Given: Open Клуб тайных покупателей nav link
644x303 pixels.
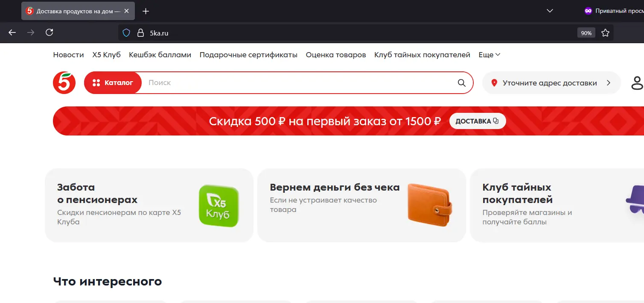Looking at the screenshot, I should click(x=422, y=55).
